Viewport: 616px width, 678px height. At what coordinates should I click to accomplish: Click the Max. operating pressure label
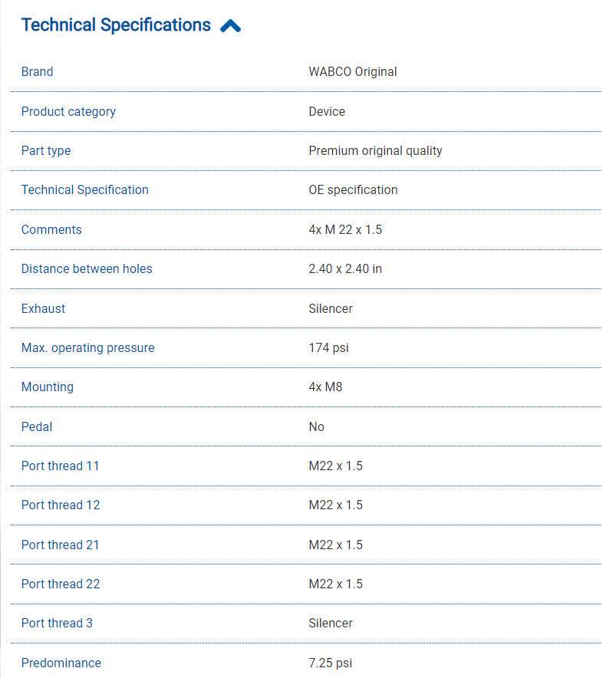coord(88,348)
